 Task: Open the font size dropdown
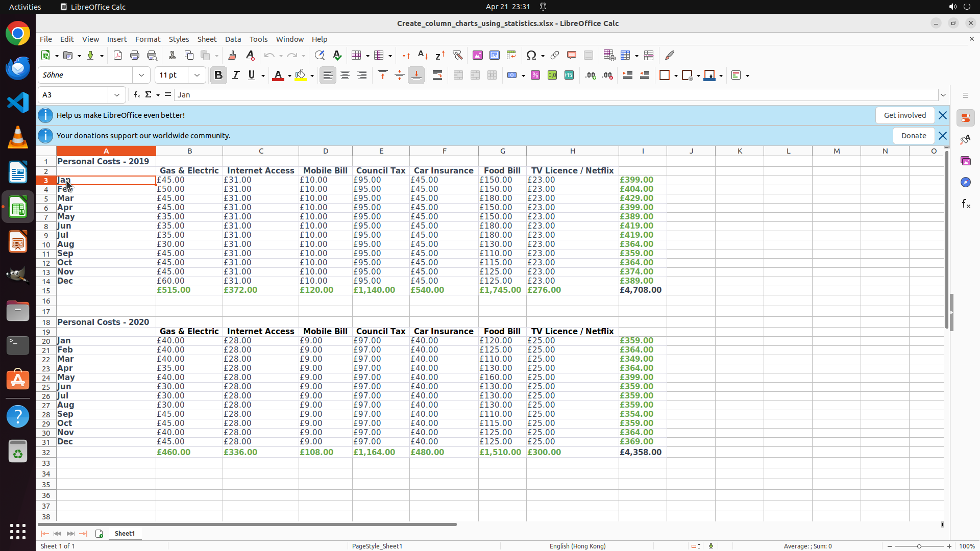coord(197,76)
